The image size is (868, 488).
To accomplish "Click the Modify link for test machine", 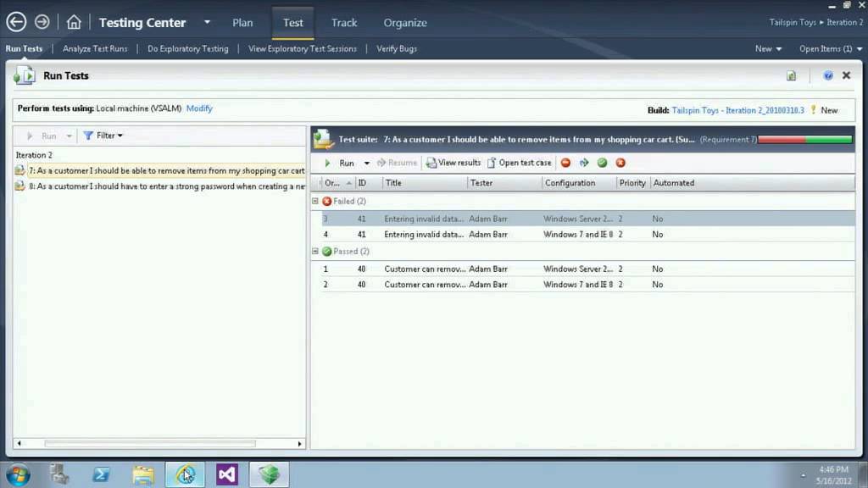I will [199, 108].
